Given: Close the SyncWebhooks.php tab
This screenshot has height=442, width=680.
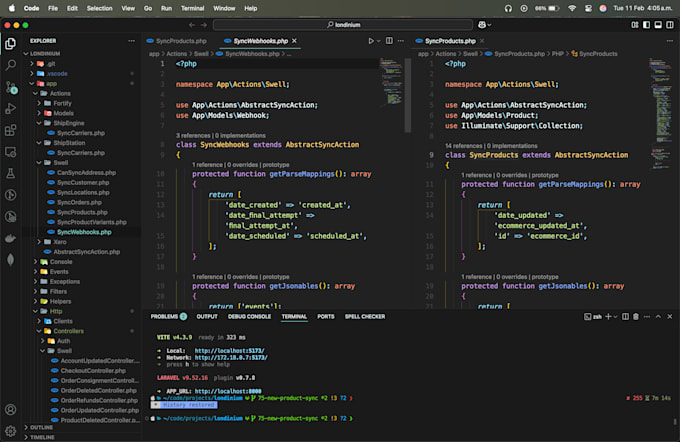Looking at the screenshot, I should click(294, 41).
